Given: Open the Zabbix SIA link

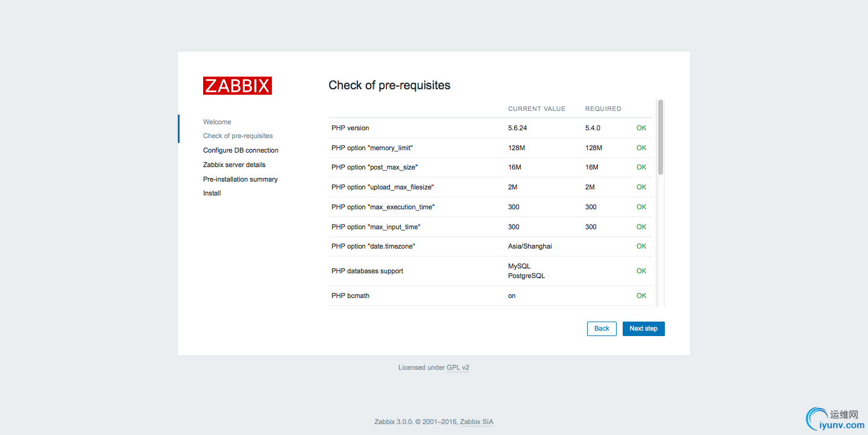Looking at the screenshot, I should [477, 422].
